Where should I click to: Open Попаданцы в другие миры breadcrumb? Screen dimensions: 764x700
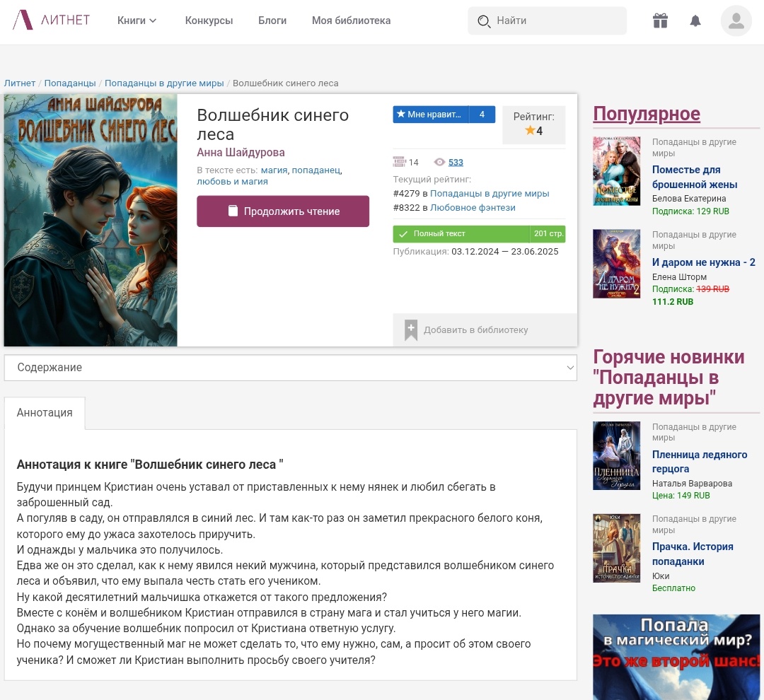tap(164, 83)
